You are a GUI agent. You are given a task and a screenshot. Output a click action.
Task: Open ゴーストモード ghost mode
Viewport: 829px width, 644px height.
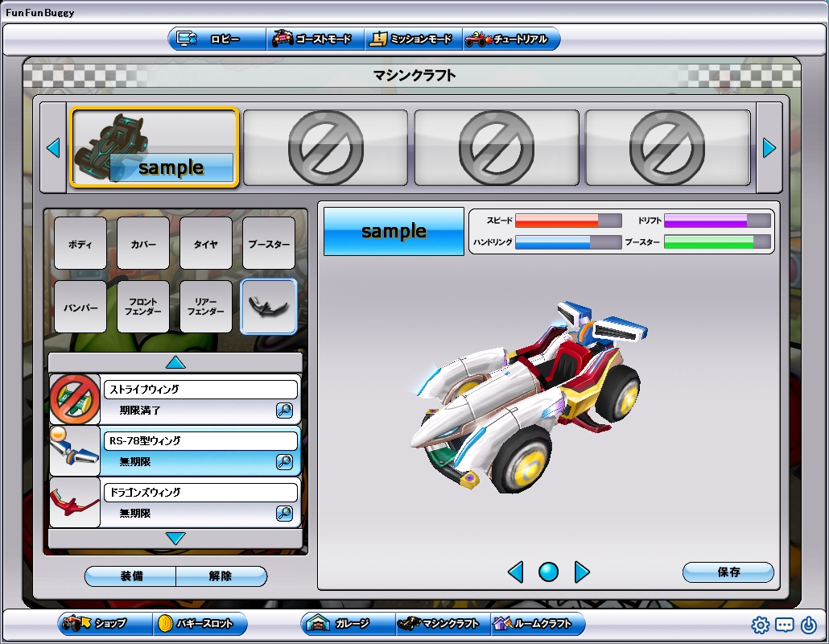[x=316, y=39]
